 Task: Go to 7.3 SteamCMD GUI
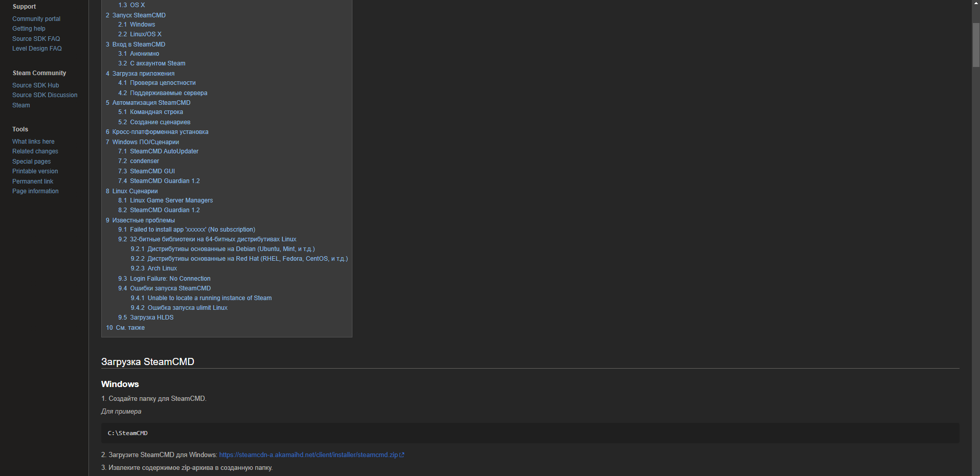click(147, 171)
